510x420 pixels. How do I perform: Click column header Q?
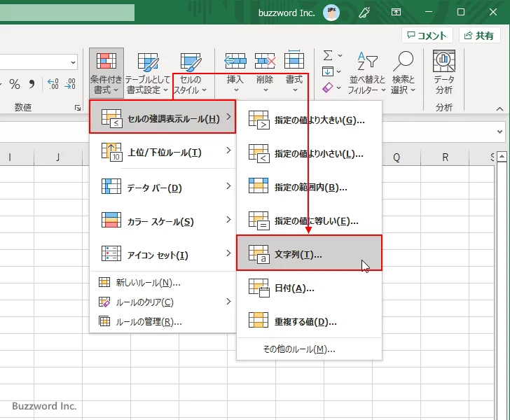pyautogui.click(x=397, y=157)
